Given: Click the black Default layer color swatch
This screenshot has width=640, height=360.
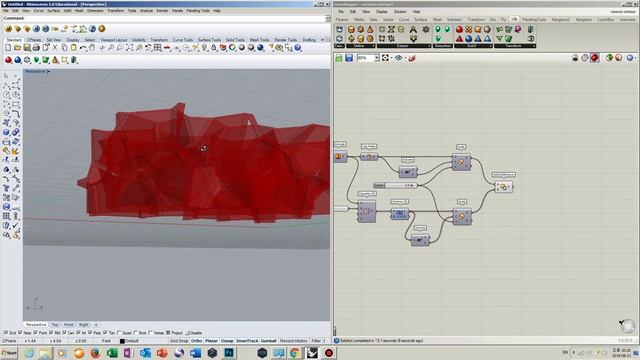Looking at the screenshot, I should 122,341.
